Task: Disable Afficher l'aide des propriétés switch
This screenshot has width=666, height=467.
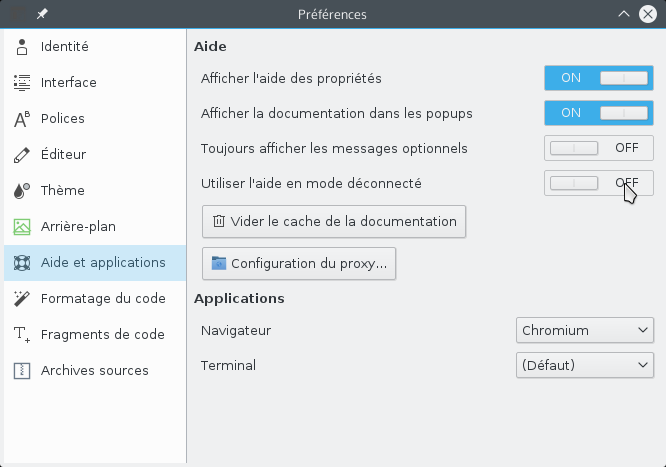Action: 598,78
